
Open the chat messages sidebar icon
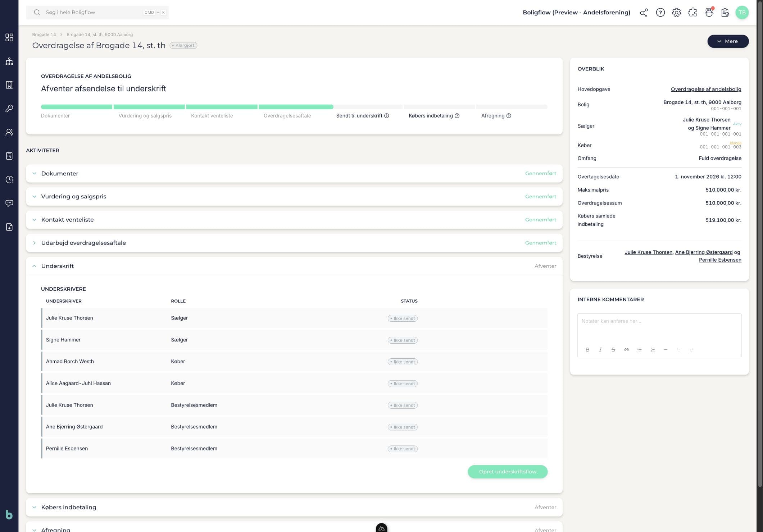pyautogui.click(x=9, y=203)
